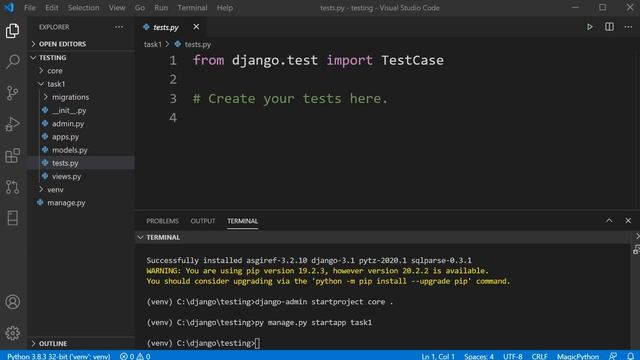Click the comment text on line 3
This screenshot has height=360, width=640.
click(x=290, y=99)
